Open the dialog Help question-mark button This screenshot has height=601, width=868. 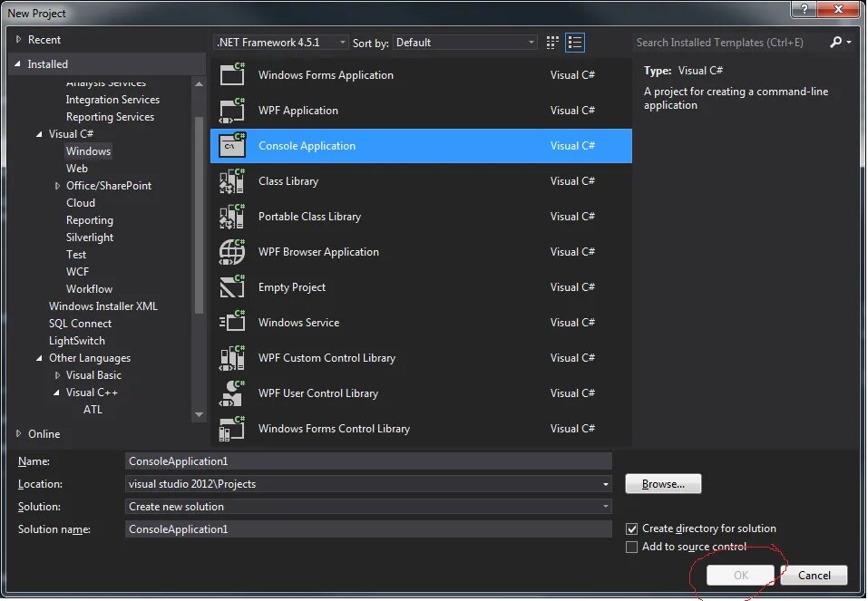[x=805, y=9]
